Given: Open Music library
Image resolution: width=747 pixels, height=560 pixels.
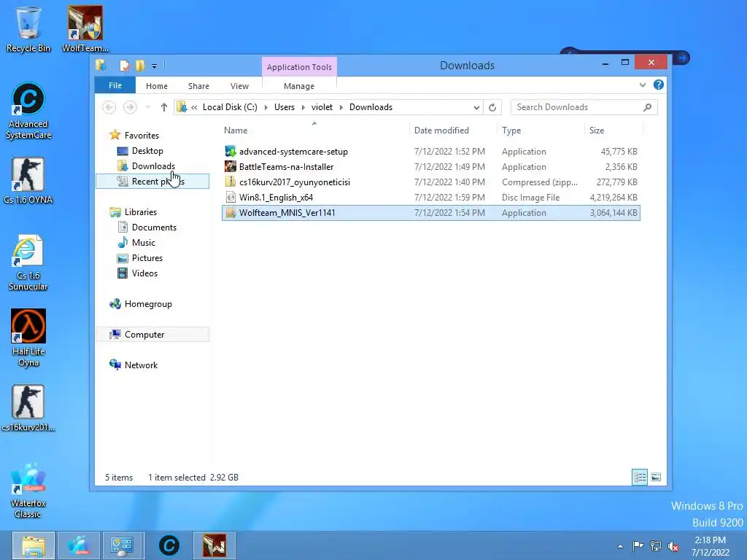Looking at the screenshot, I should pos(144,242).
